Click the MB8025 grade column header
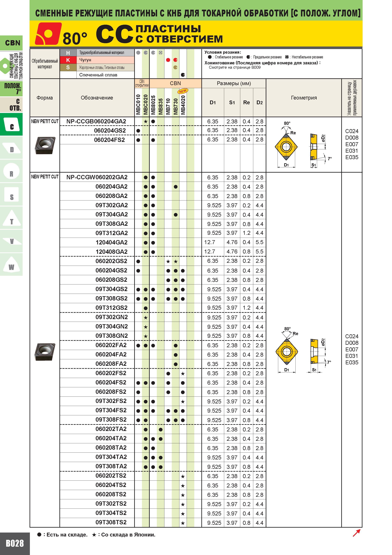Screen dimensions: 392x555 tap(153, 105)
